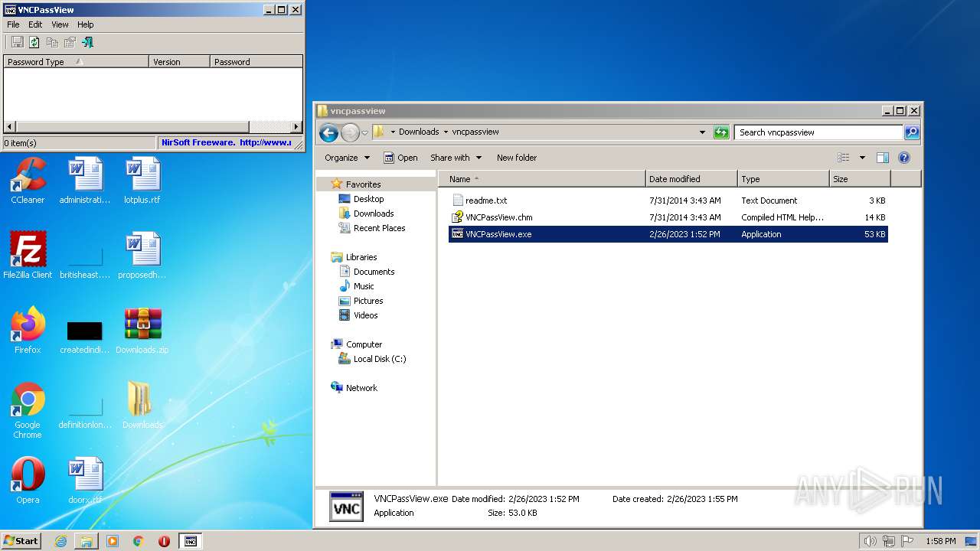Open Downloads in navigation pane
Image resolution: width=980 pixels, height=551 pixels.
coord(373,214)
